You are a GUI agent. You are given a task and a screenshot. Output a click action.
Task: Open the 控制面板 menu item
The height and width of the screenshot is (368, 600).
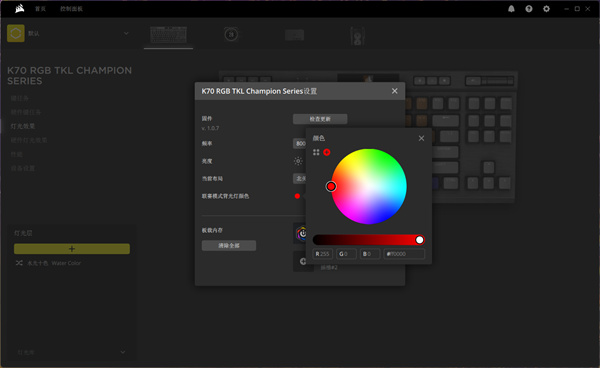point(71,9)
